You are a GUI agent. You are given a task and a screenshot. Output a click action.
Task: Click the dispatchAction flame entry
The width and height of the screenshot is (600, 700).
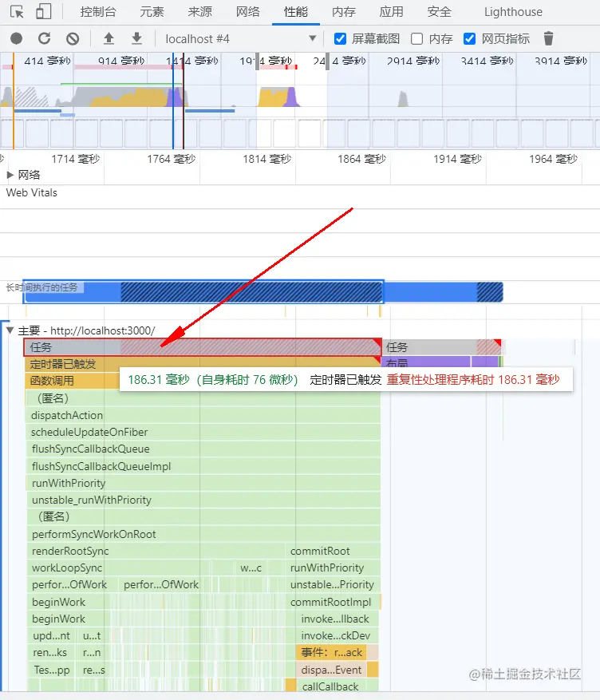[x=203, y=415]
